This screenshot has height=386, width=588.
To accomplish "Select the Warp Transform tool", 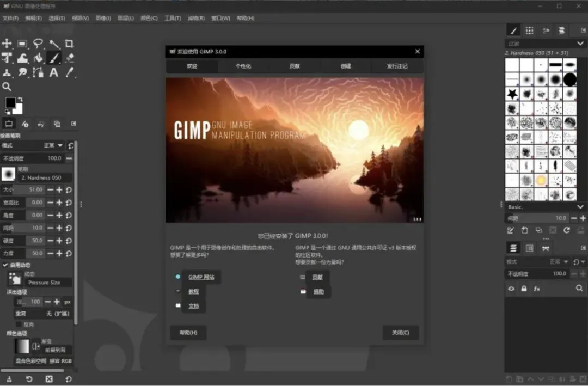I will (22, 58).
